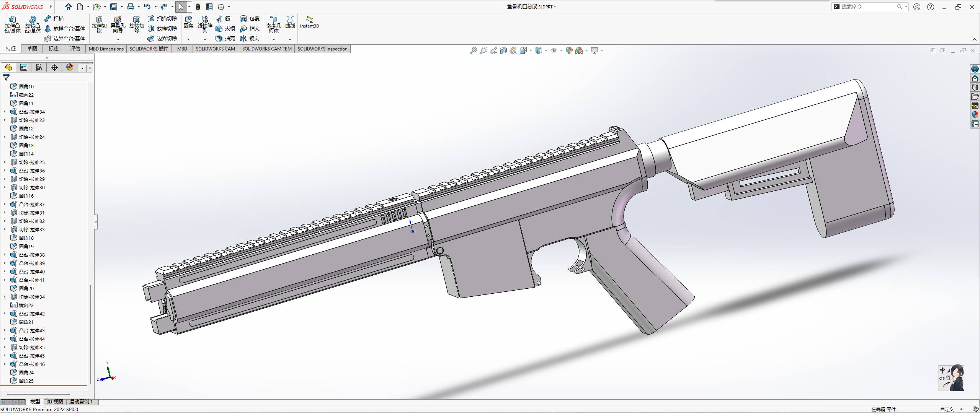980x413 pixels.
Task: Open Appearances color ball in task pane
Action: click(975, 115)
